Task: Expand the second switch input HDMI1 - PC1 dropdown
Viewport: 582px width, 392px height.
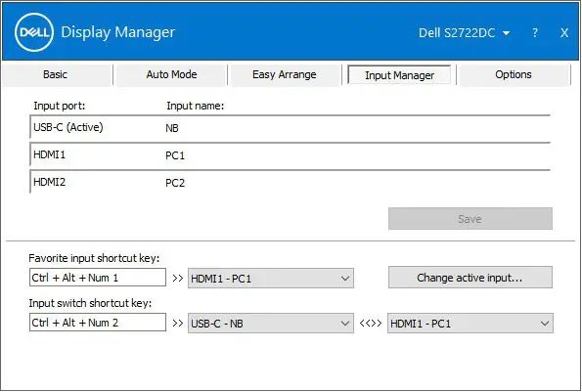Action: click(470, 324)
